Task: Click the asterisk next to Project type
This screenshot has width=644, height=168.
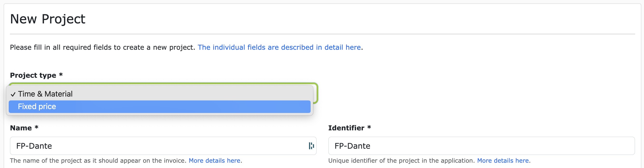Action: [x=61, y=75]
